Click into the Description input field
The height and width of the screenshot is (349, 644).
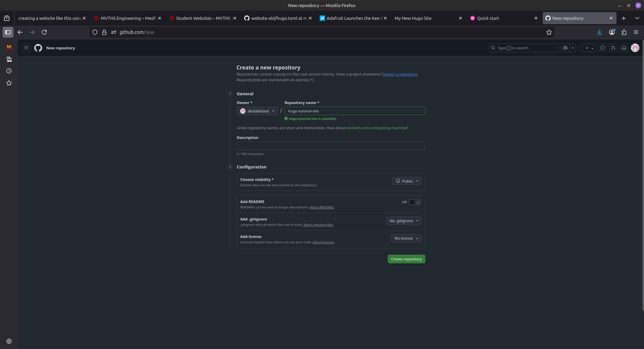331,146
